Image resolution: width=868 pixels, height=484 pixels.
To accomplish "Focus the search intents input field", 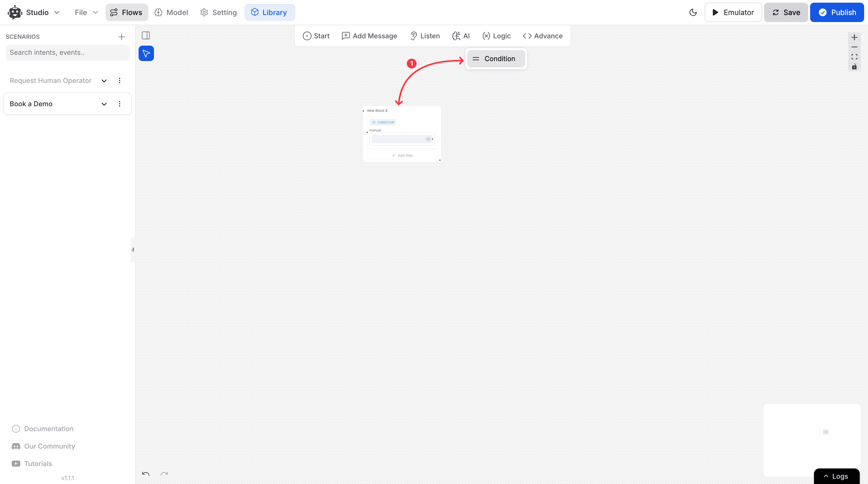I will tap(67, 53).
